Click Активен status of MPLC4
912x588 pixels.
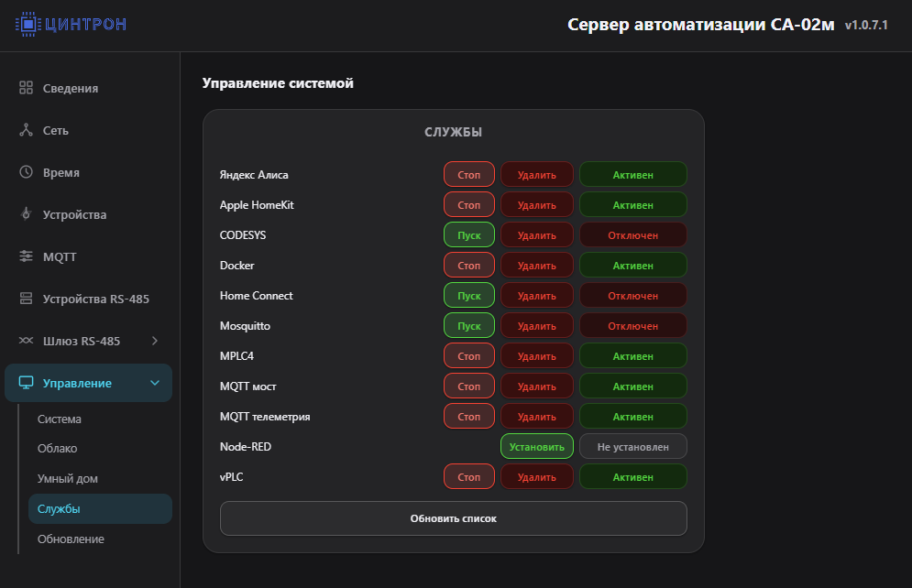point(632,355)
